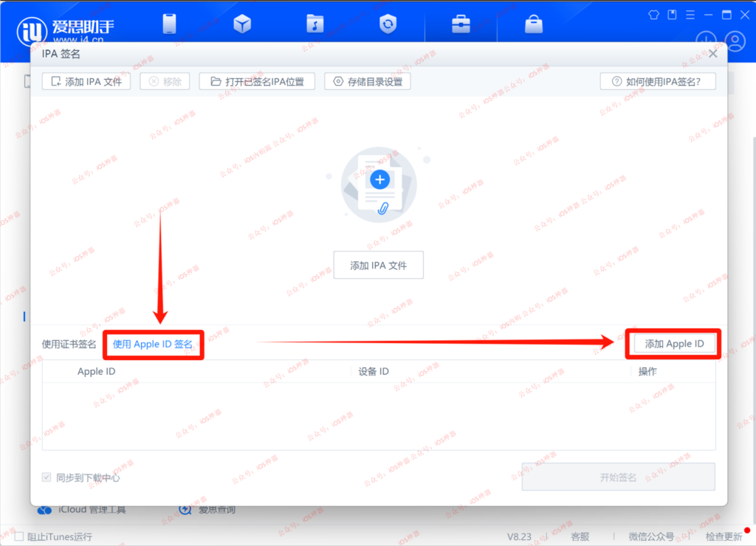
Task: Open the flash and jailbreak shield icon
Action: click(388, 24)
